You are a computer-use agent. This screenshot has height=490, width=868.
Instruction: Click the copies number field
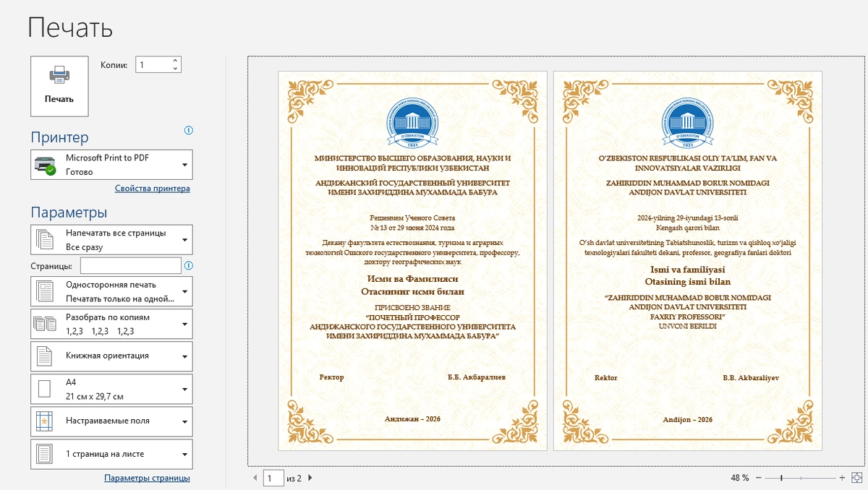click(153, 65)
